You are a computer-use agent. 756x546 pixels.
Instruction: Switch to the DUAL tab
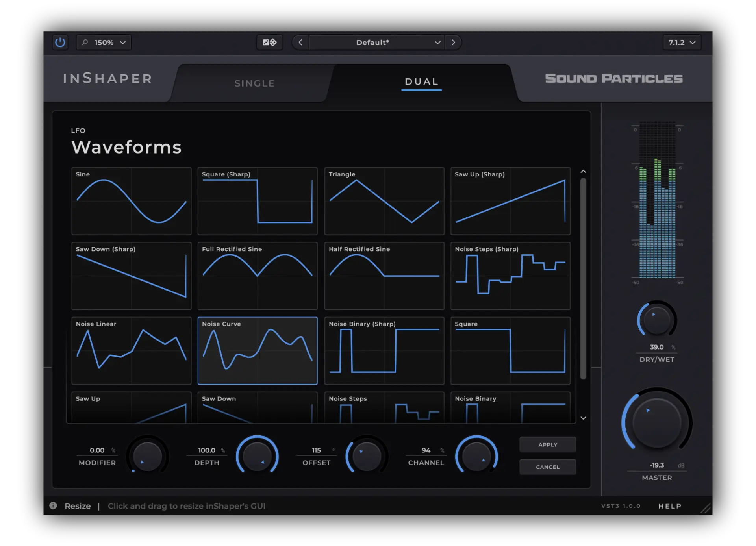(x=421, y=82)
